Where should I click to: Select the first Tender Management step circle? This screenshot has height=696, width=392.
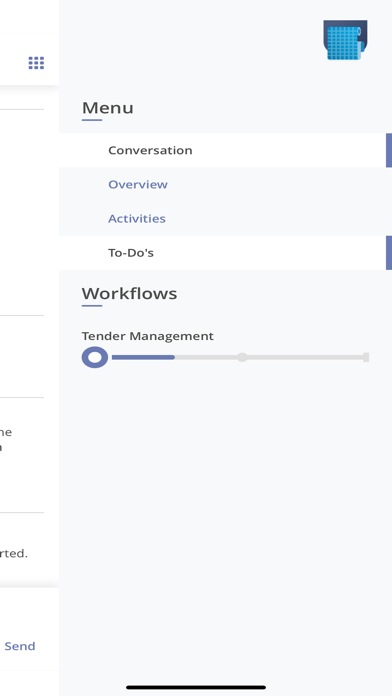tap(95, 357)
